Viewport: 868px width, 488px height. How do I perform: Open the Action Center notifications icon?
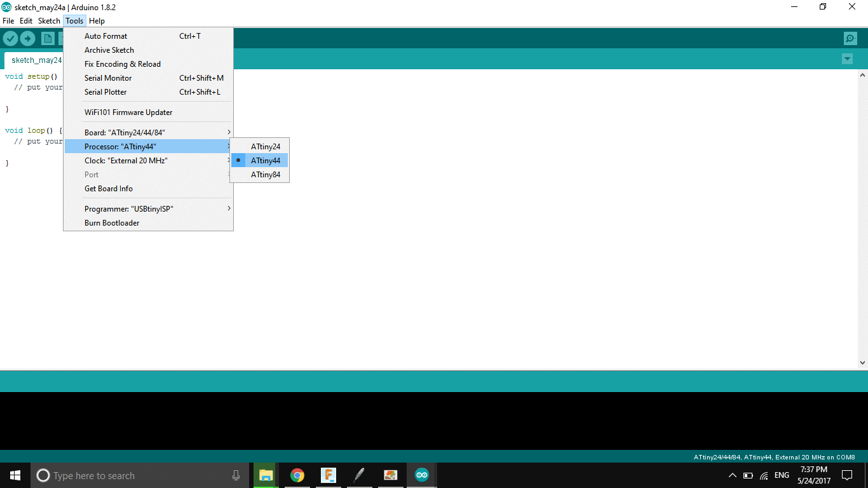click(847, 475)
